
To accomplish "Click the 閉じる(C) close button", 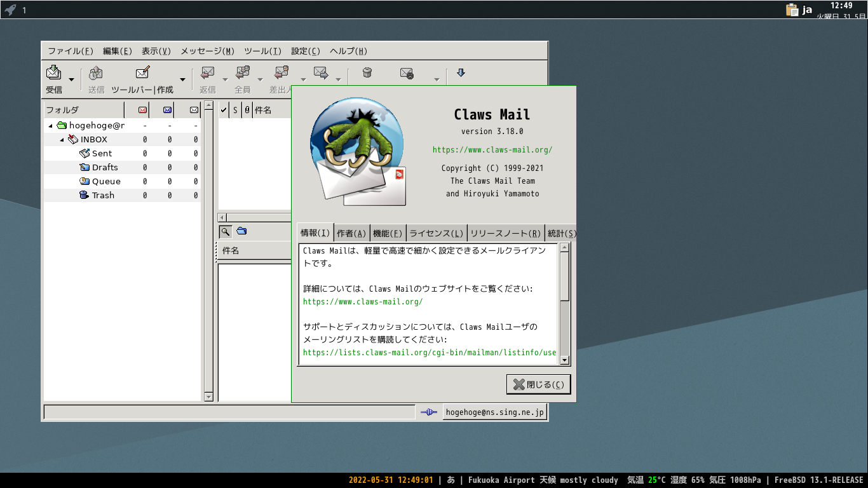I will point(539,384).
